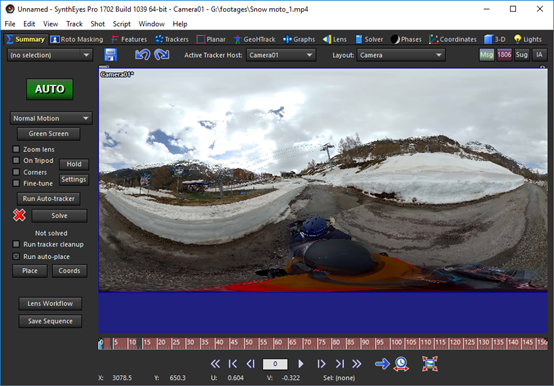Open the Coordinates room
The width and height of the screenshot is (554, 386).
pos(453,39)
